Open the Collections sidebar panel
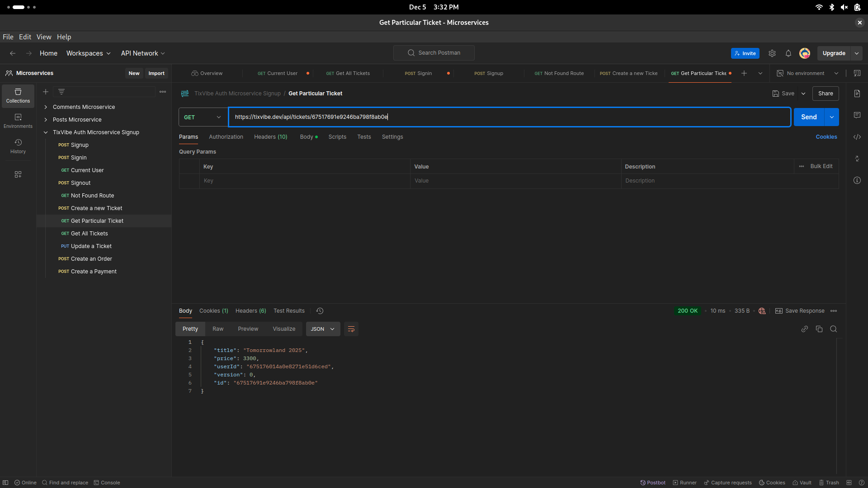 [18, 96]
